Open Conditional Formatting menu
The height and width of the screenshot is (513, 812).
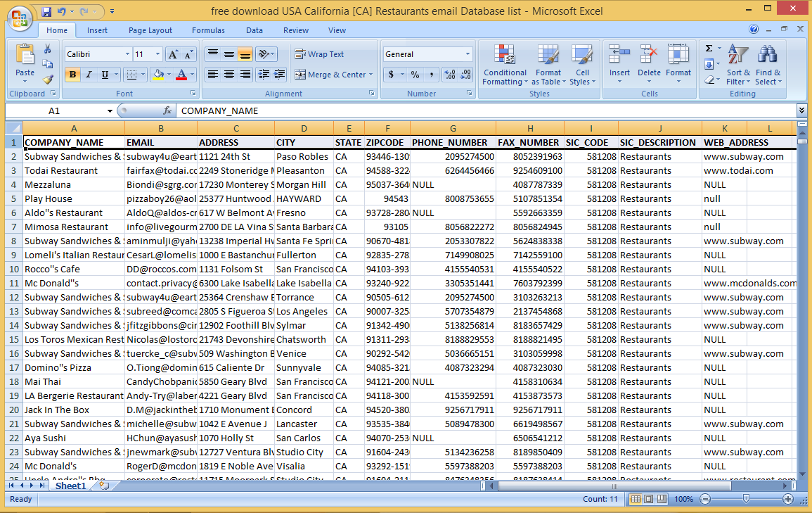(504, 65)
